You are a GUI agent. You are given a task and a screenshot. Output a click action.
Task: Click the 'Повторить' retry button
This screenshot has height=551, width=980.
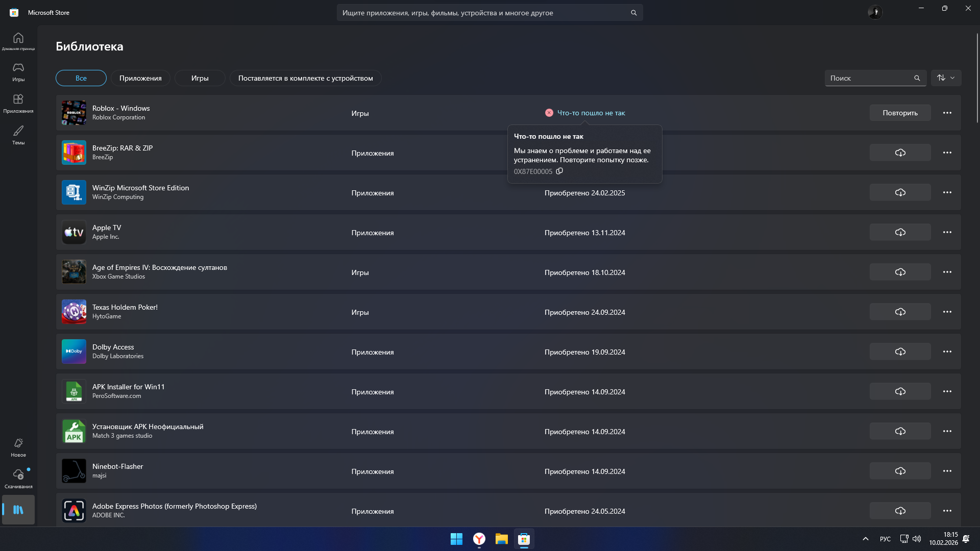900,113
